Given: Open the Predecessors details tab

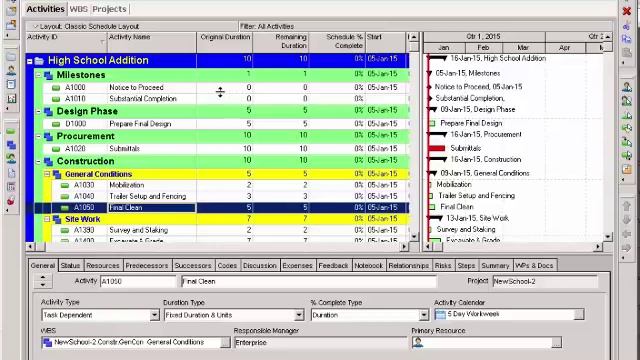Looking at the screenshot, I should [147, 266].
